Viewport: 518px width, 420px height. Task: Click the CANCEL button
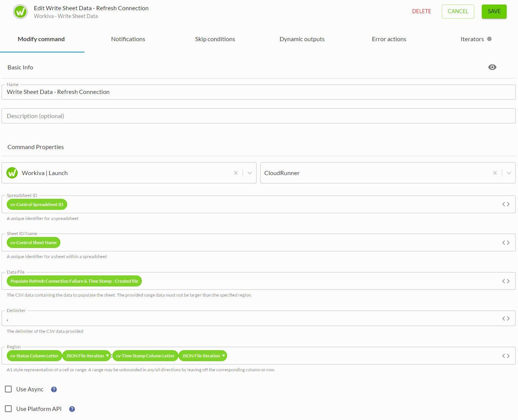tap(458, 11)
